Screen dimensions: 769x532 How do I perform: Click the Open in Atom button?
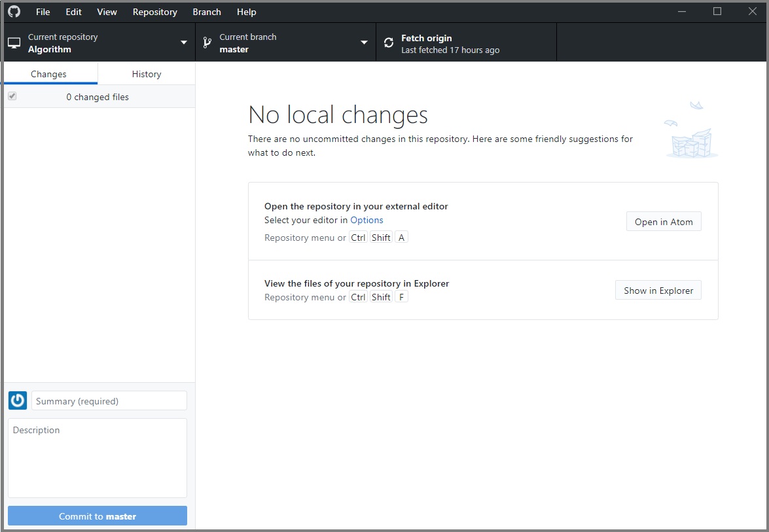pyautogui.click(x=664, y=222)
